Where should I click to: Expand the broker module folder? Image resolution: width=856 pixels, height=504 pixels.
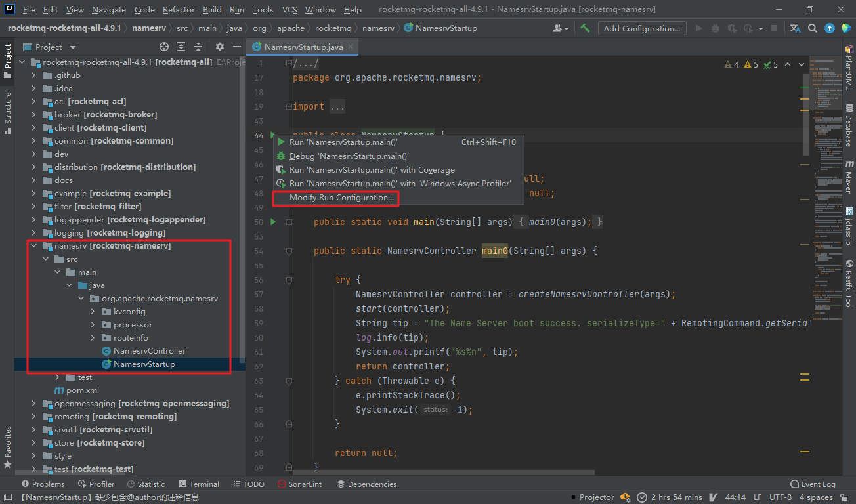click(x=34, y=115)
